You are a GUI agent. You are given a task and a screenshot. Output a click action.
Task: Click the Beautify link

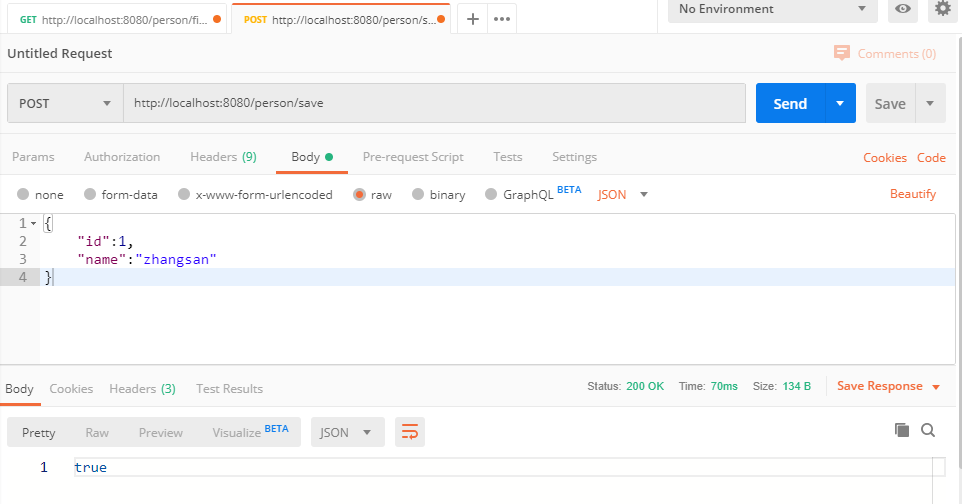click(x=912, y=194)
